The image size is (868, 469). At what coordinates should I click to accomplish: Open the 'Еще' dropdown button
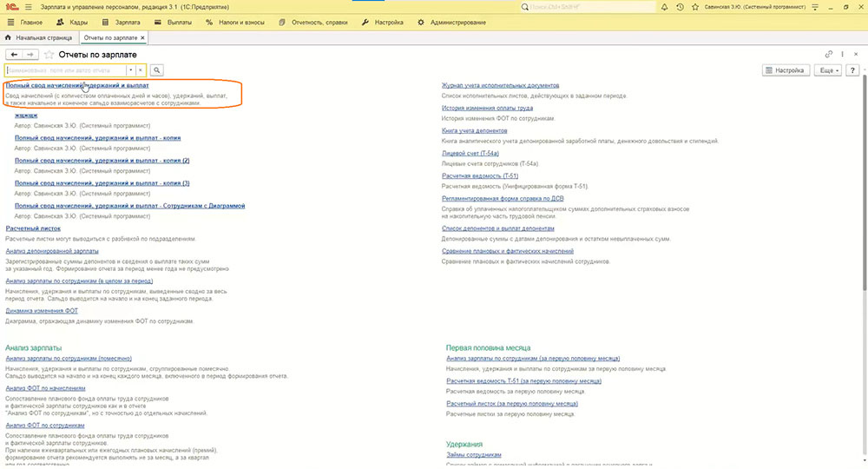tap(829, 70)
